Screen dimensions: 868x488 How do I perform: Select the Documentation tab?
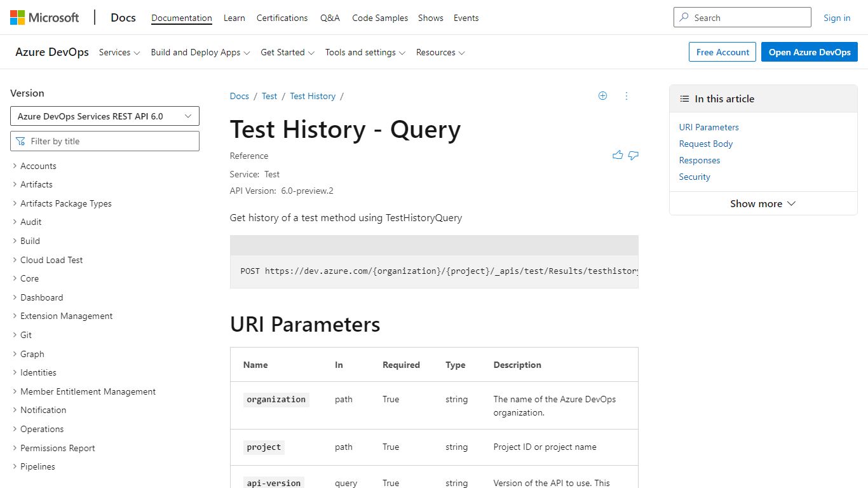point(182,18)
